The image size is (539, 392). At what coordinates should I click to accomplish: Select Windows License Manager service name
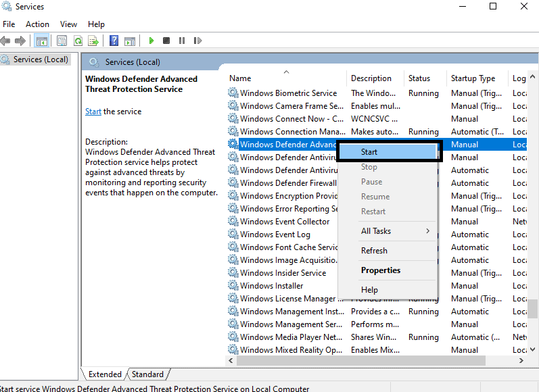pyautogui.click(x=291, y=299)
